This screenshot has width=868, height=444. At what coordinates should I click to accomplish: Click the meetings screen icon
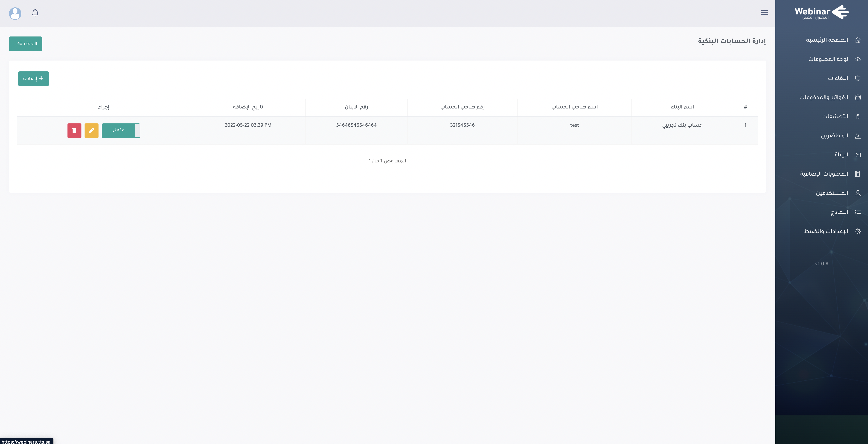pos(858,78)
